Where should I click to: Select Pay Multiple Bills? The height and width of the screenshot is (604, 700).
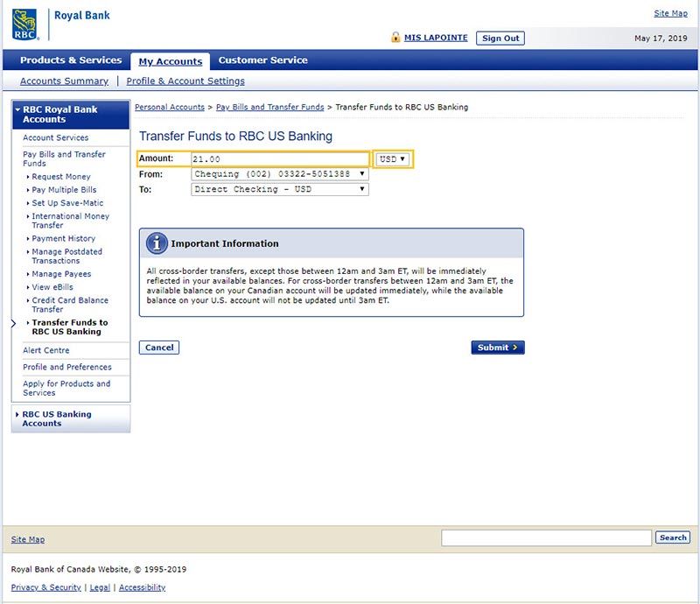click(64, 190)
